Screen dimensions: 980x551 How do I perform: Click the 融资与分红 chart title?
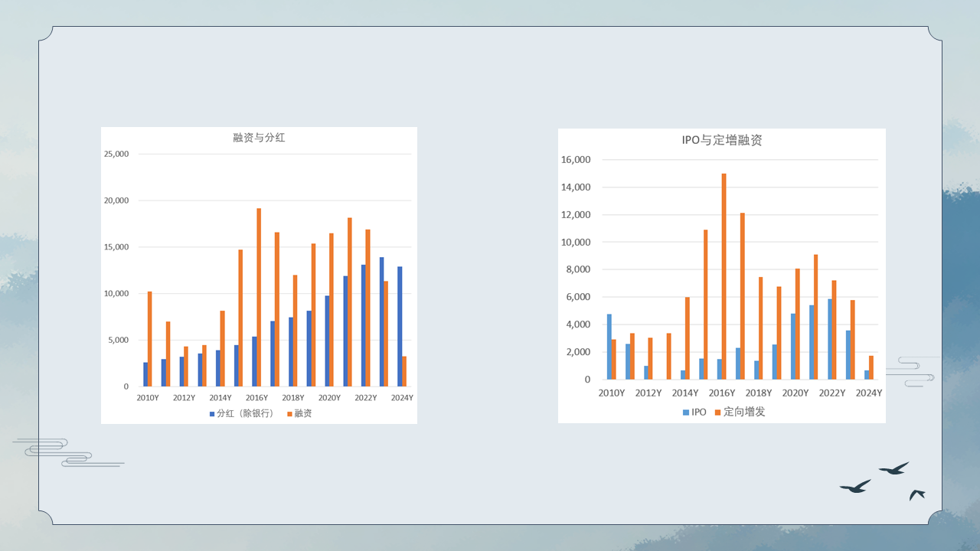(259, 138)
